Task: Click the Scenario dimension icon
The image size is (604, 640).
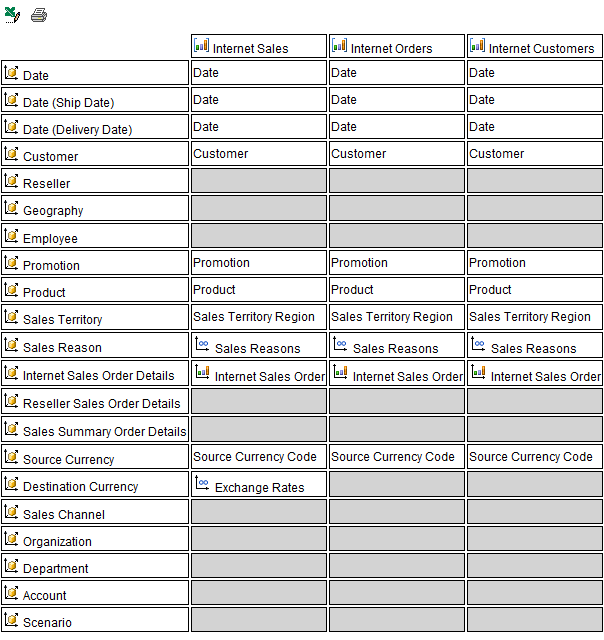Action: [x=12, y=621]
